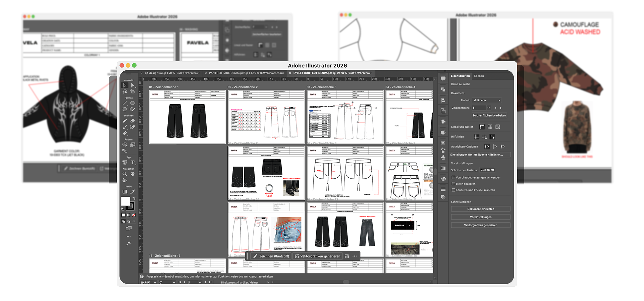Image resolution: width=644 pixels, height=301 pixels.
Task: Open more options in the contextual task bar
Action: tap(355, 256)
